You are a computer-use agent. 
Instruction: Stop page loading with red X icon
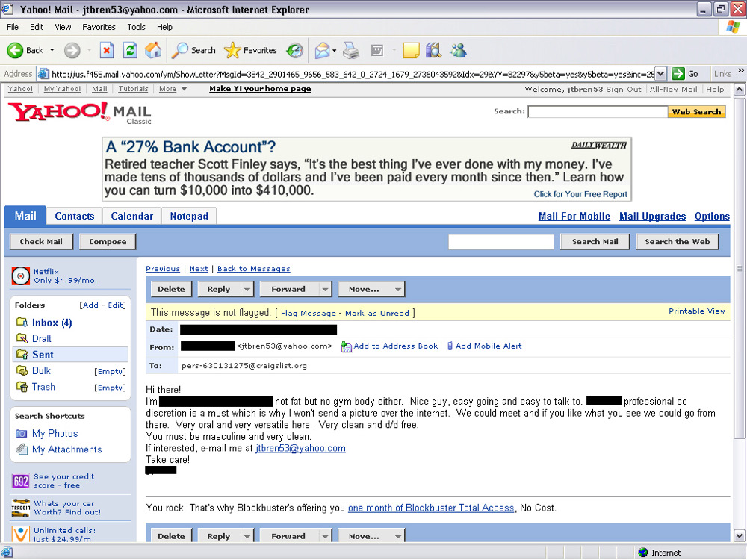pos(107,50)
